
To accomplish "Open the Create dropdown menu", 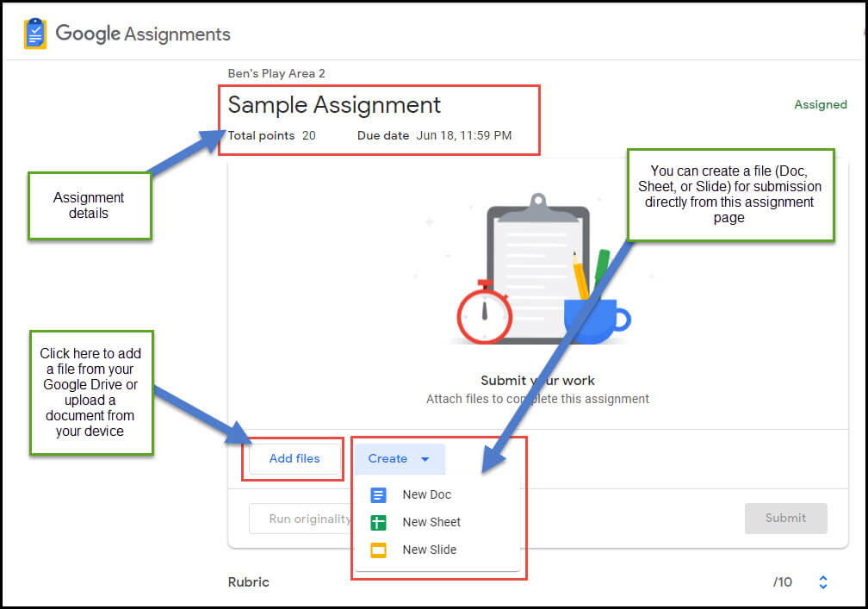I will click(400, 459).
